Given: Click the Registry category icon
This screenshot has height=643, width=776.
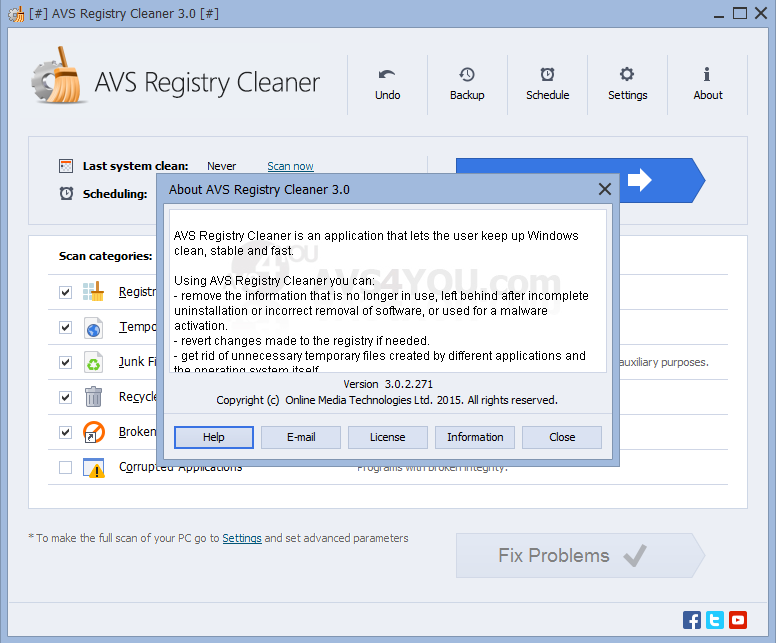Looking at the screenshot, I should coord(93,292).
